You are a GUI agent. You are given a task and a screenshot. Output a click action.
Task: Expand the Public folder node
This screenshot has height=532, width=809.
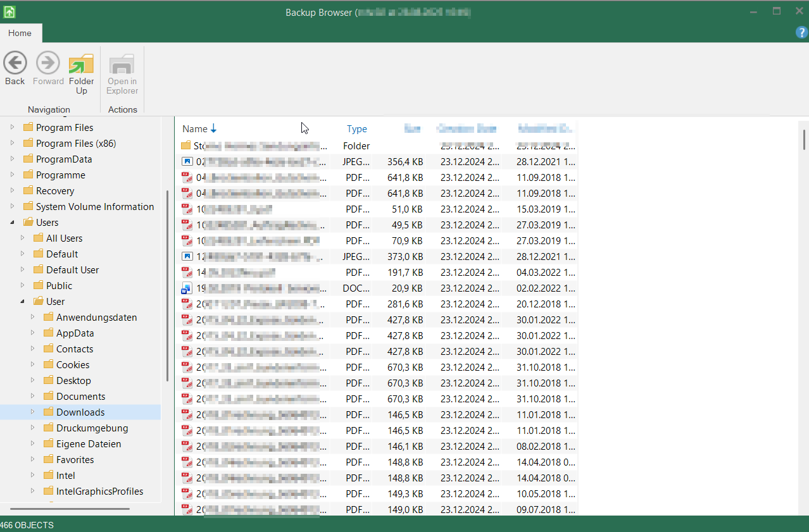[22, 285]
